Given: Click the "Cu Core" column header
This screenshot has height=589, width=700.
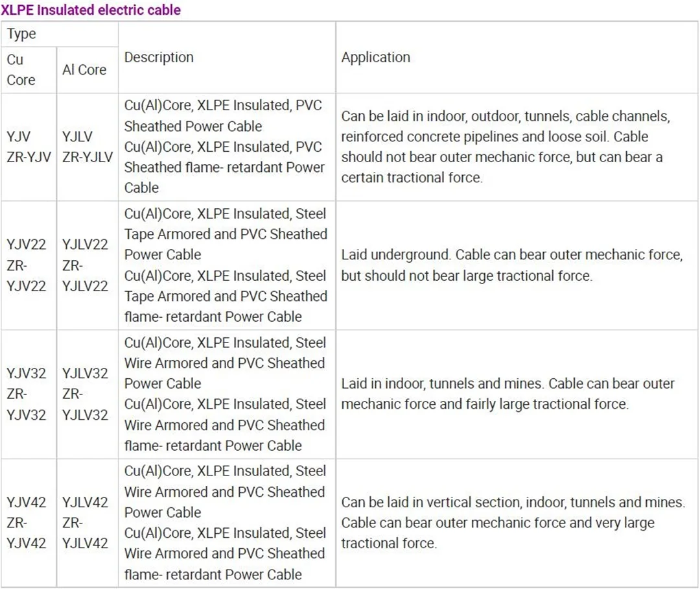Looking at the screenshot, I should coord(21,69).
